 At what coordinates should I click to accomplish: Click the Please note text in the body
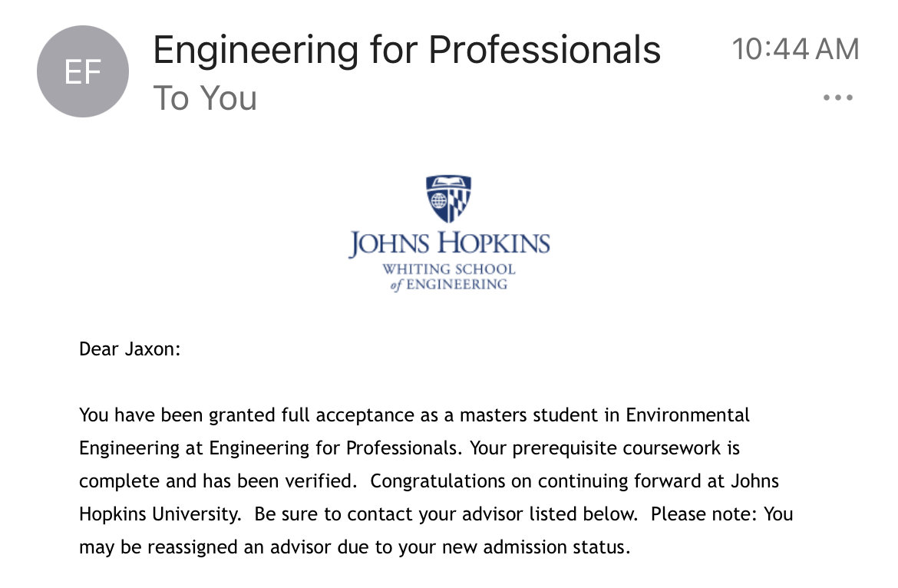click(x=703, y=514)
